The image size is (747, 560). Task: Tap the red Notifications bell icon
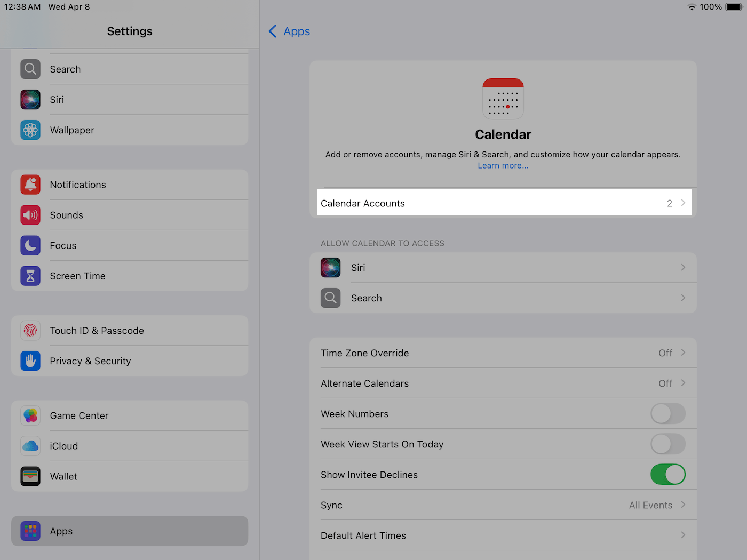(x=30, y=185)
